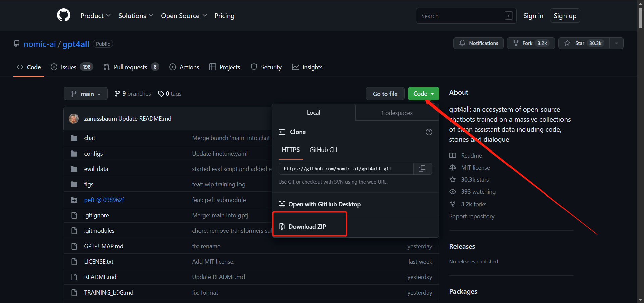This screenshot has width=644, height=303.
Task: Click the Search input field
Action: click(x=466, y=16)
